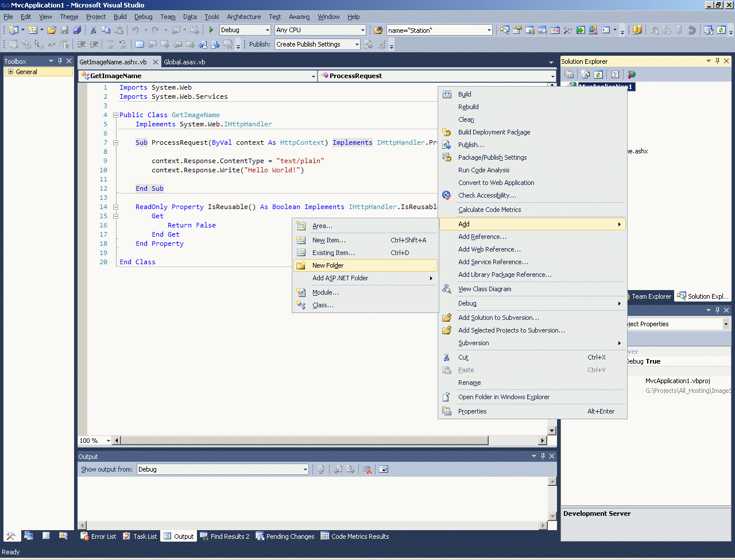
Task: Pin the Output panel with auto-hide pushpin
Action: click(x=543, y=456)
